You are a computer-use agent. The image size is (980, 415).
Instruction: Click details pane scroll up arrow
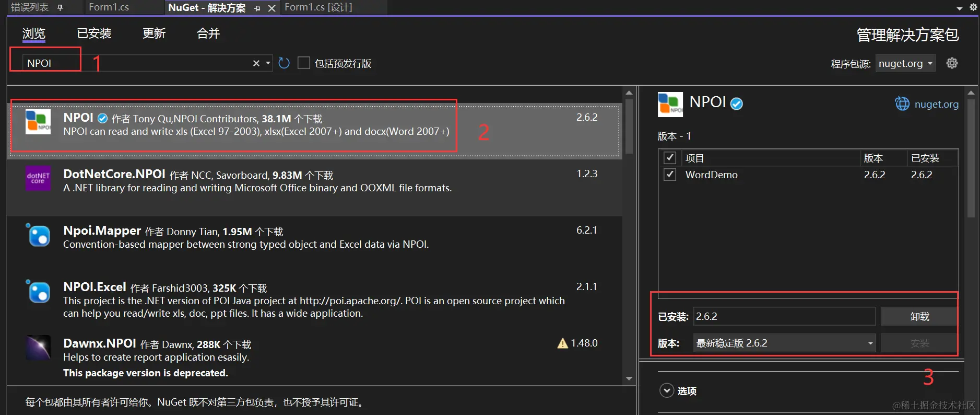pyautogui.click(x=971, y=93)
